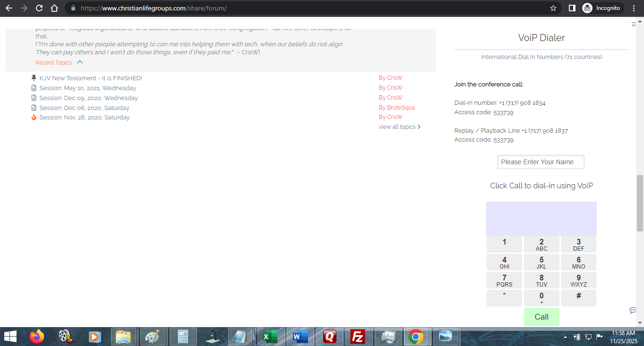644x346 pixels.
Task: Bookmark this page with the star icon
Action: pyautogui.click(x=553, y=8)
